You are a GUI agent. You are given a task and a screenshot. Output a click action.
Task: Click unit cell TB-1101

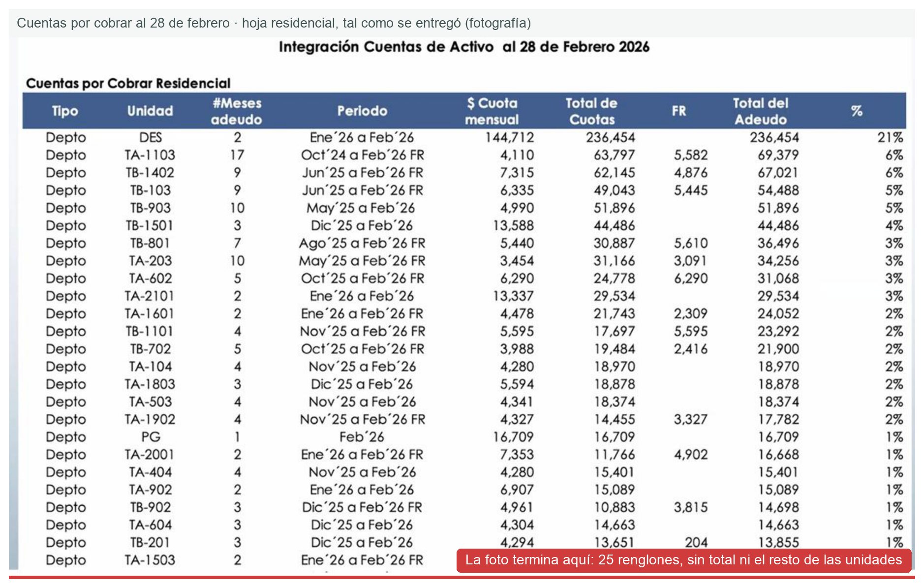click(150, 332)
